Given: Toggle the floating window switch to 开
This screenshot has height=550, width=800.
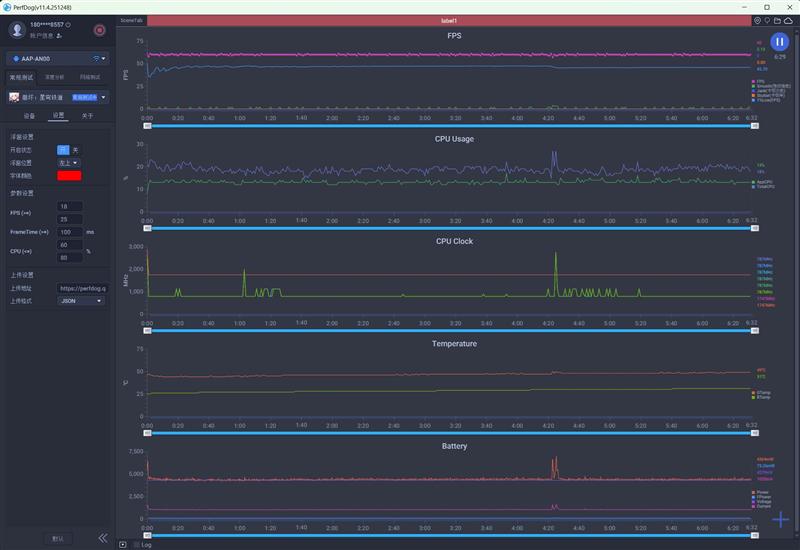Looking at the screenshot, I should (62, 149).
